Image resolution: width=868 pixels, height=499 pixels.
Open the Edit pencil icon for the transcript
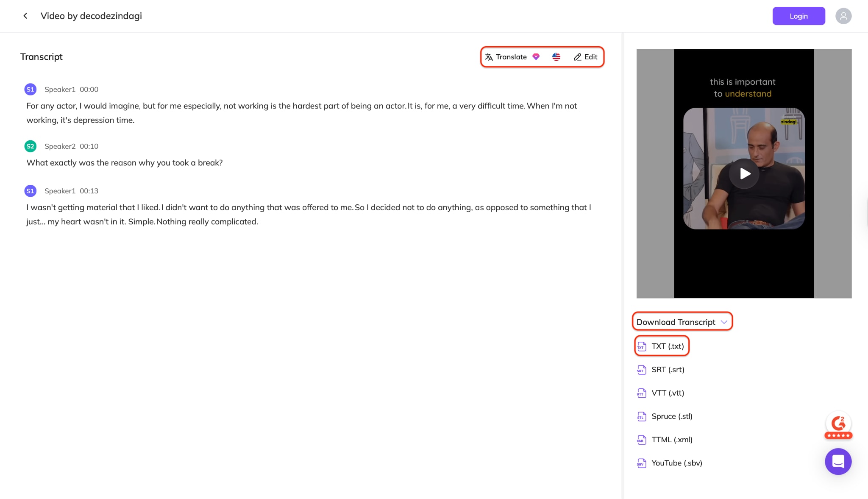[x=577, y=57]
